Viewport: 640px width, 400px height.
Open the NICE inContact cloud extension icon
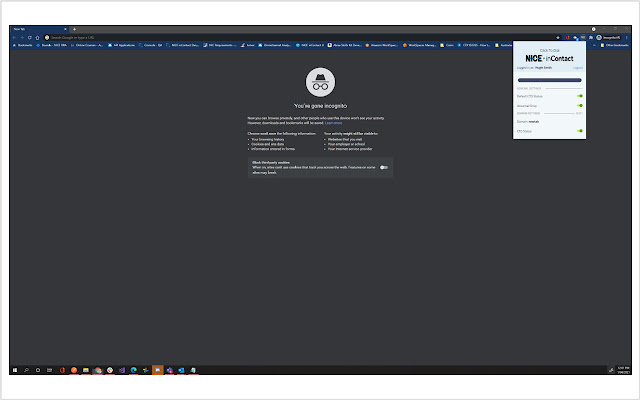click(x=575, y=38)
